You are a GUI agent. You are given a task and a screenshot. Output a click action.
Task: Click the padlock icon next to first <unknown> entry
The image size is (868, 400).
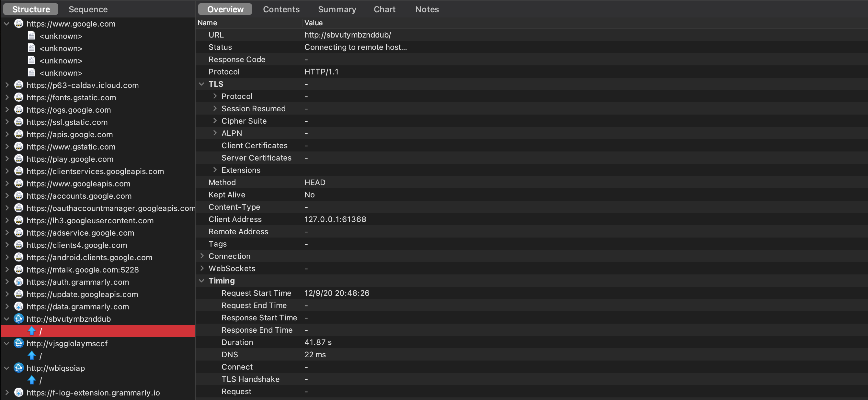click(x=31, y=36)
